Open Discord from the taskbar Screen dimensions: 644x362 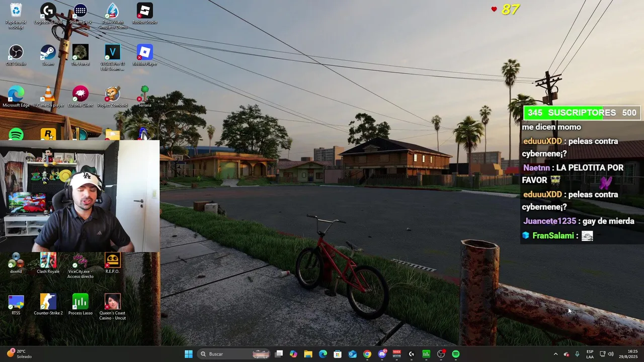coord(382,354)
